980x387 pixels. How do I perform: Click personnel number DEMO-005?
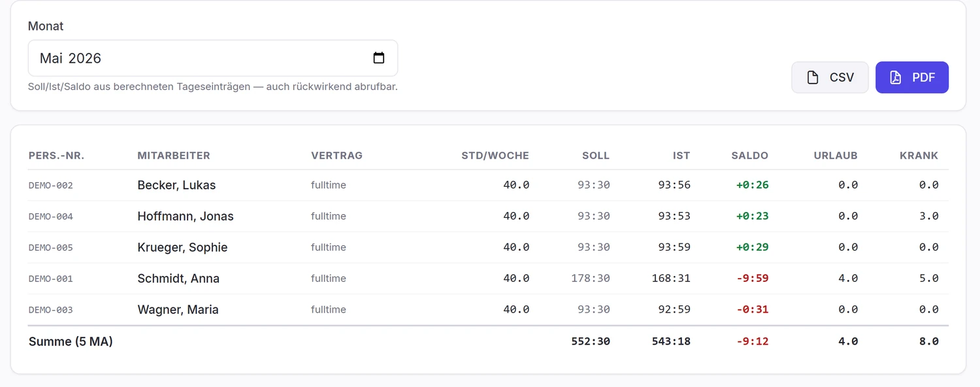coord(51,248)
